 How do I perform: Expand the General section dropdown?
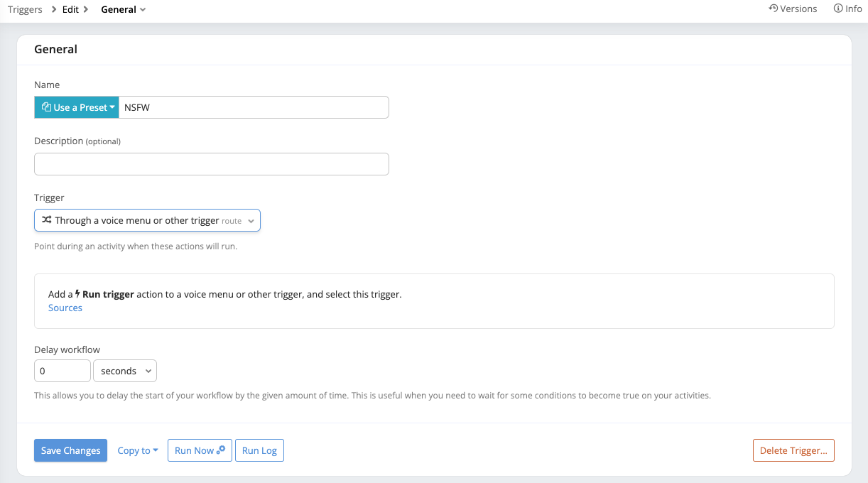click(142, 9)
